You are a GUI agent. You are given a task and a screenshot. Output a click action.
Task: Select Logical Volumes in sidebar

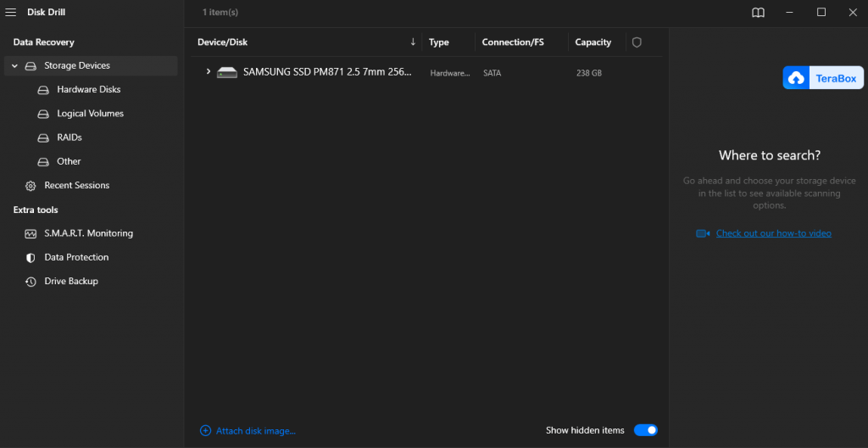coord(90,114)
